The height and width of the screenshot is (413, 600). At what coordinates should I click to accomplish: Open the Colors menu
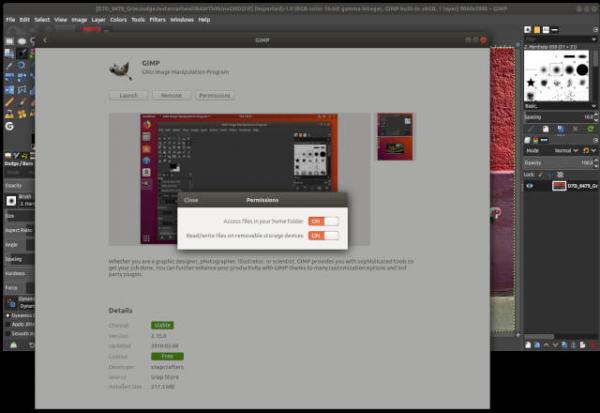[118, 20]
